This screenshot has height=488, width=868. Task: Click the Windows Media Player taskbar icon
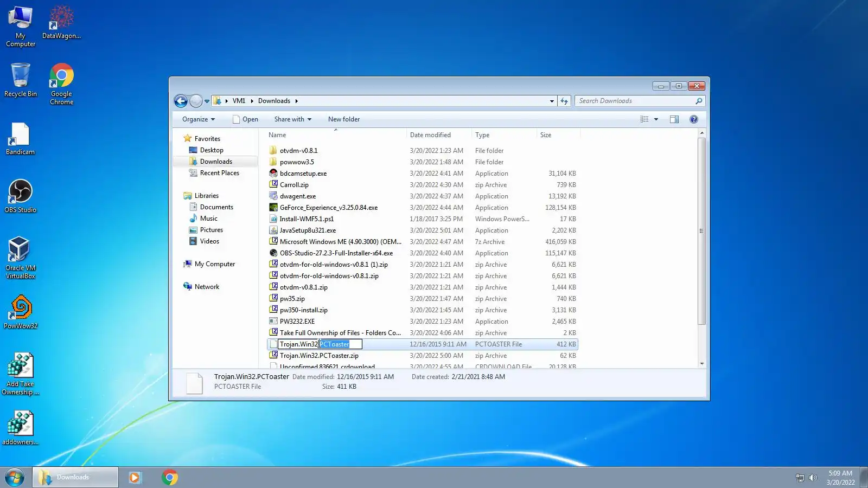pyautogui.click(x=135, y=477)
